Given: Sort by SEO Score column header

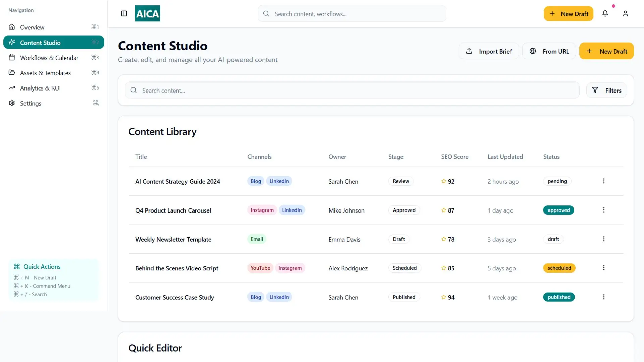Looking at the screenshot, I should coord(454,157).
